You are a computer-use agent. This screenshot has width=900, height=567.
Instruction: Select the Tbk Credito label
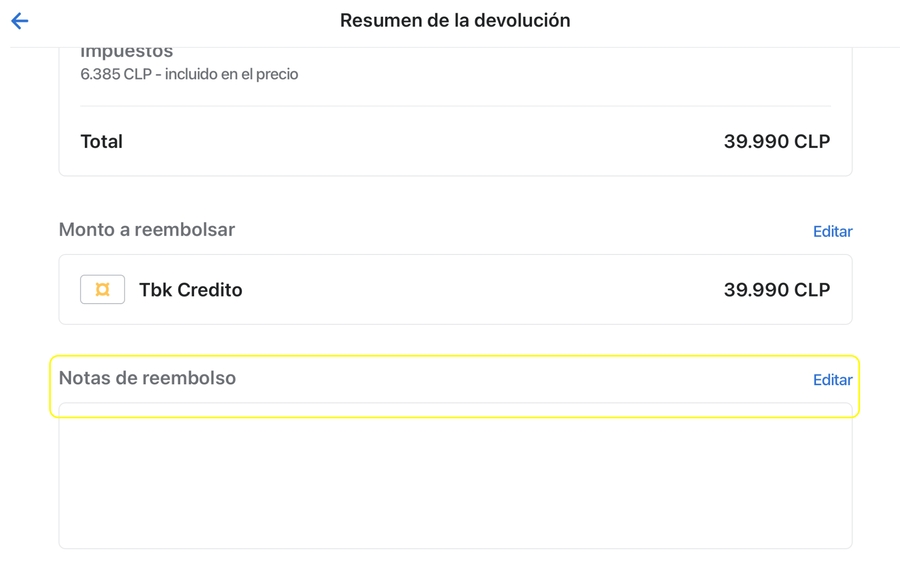pyautogui.click(x=191, y=290)
